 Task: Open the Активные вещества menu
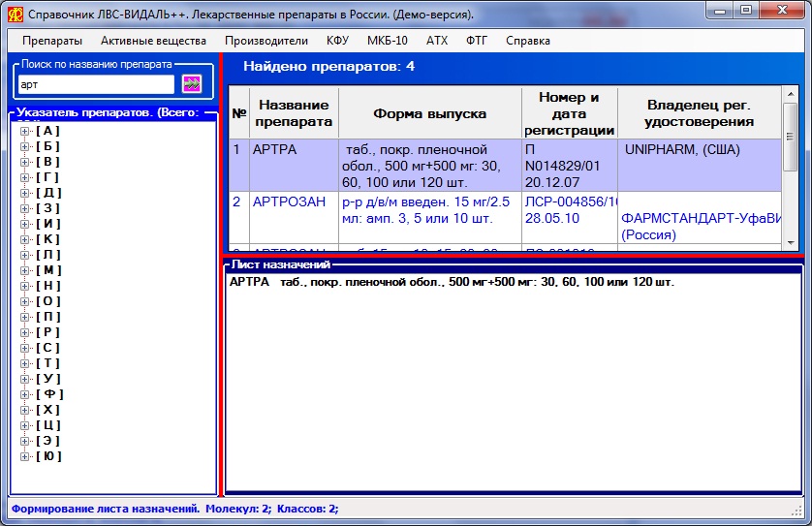(x=153, y=41)
